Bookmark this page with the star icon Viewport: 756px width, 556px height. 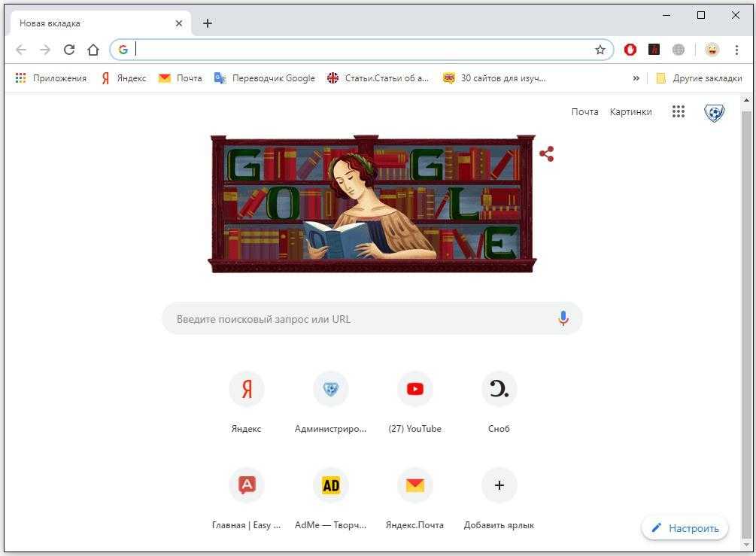pos(600,50)
